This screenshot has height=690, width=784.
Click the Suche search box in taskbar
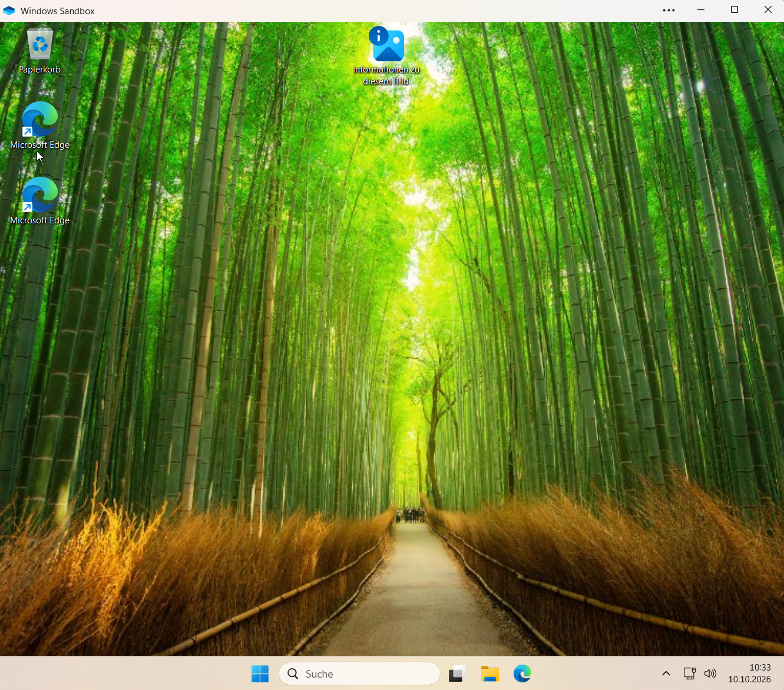(x=359, y=674)
